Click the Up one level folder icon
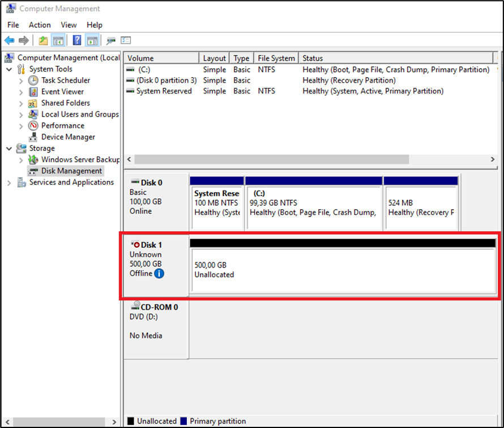 click(43, 40)
